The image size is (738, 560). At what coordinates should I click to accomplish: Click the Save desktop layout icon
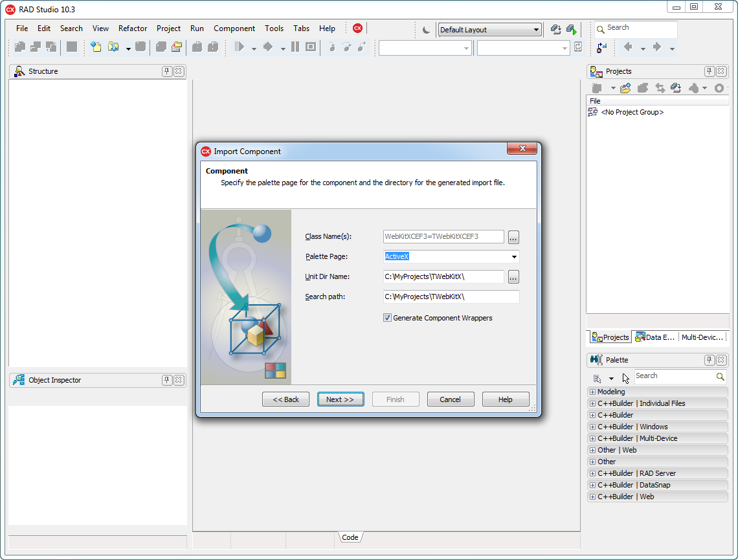click(556, 30)
